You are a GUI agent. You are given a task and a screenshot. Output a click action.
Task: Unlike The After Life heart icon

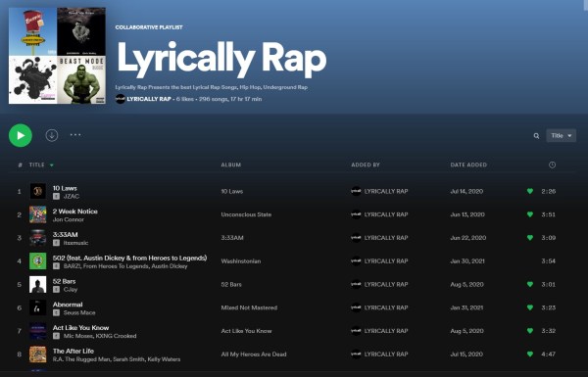click(x=530, y=353)
